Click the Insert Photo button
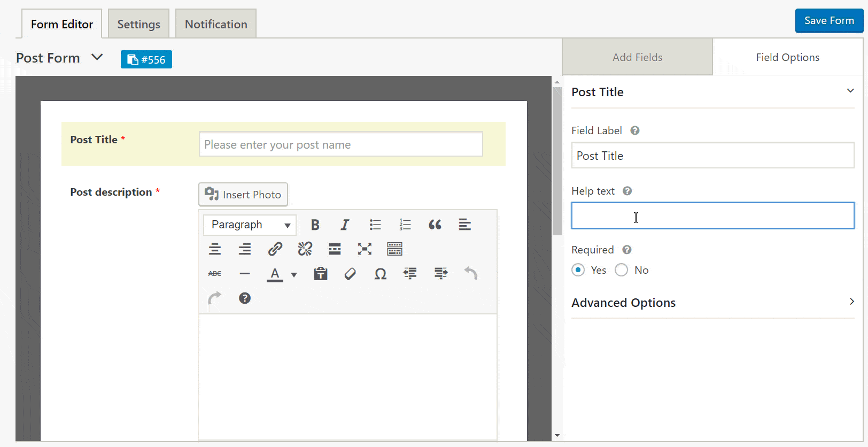The image size is (868, 447). [243, 195]
